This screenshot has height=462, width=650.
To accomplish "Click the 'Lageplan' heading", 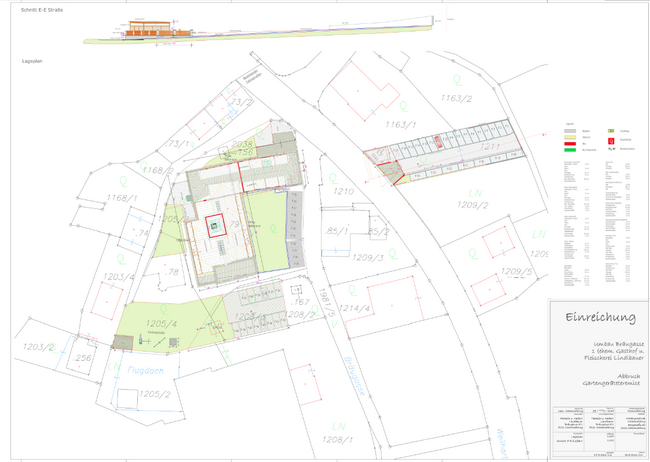I will click(32, 61).
